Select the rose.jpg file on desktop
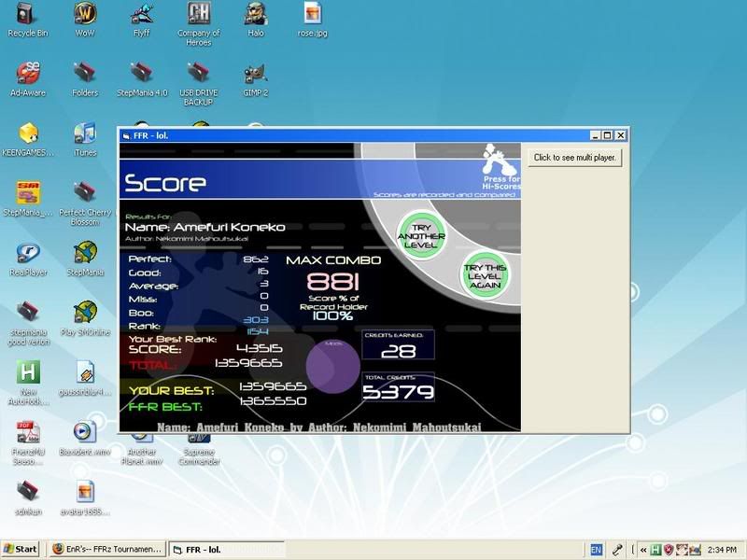747x560 pixels. [x=312, y=14]
